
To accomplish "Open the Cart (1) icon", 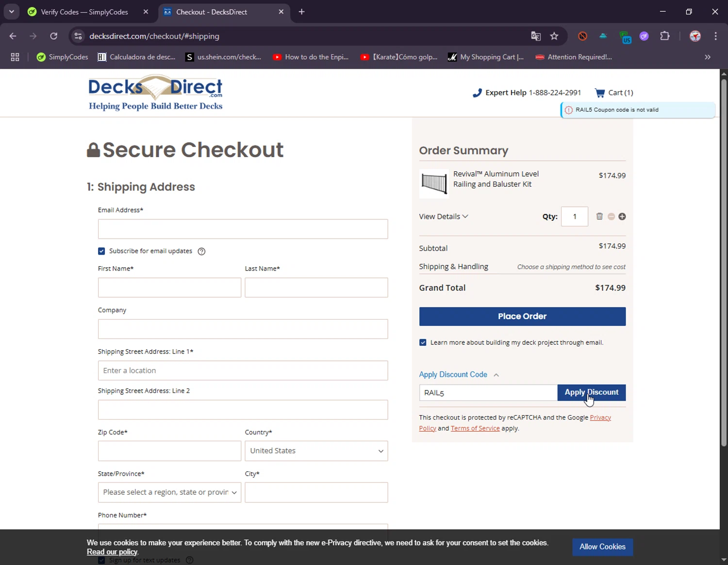I will coord(614,93).
